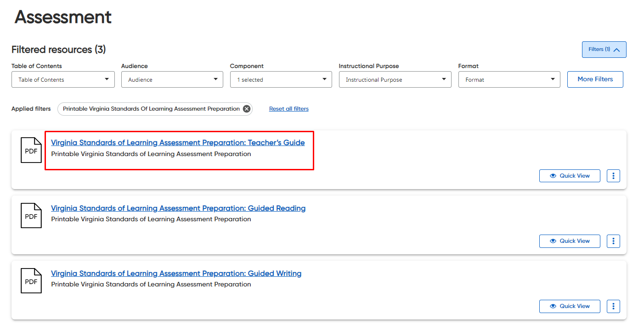Open the Audience filter dropdown
The width and height of the screenshot is (644, 325).
click(x=172, y=79)
